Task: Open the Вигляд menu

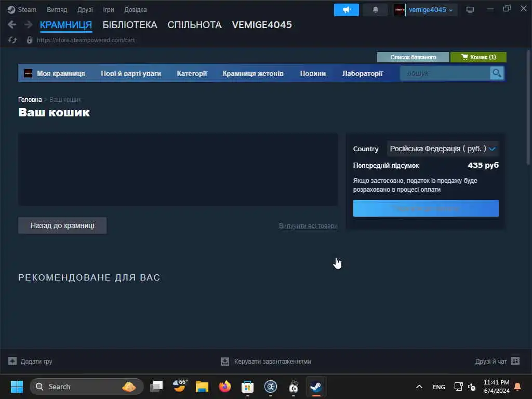Action: [57, 9]
